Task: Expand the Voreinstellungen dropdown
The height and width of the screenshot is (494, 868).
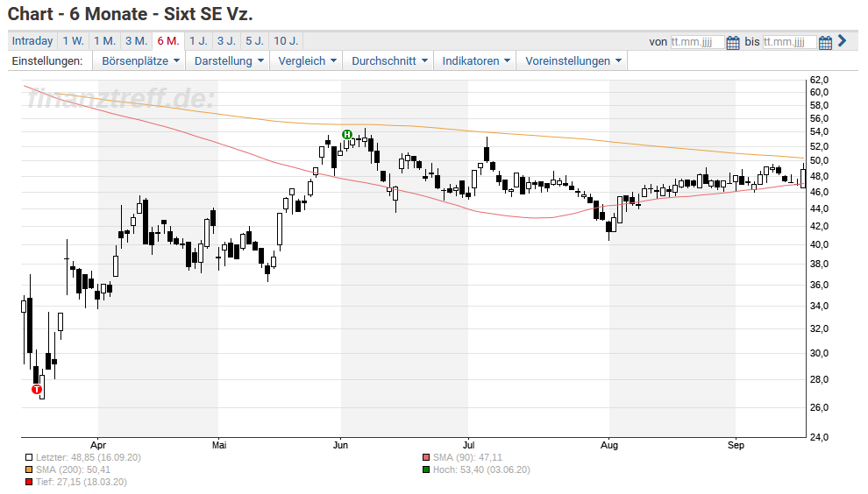Action: (x=573, y=60)
